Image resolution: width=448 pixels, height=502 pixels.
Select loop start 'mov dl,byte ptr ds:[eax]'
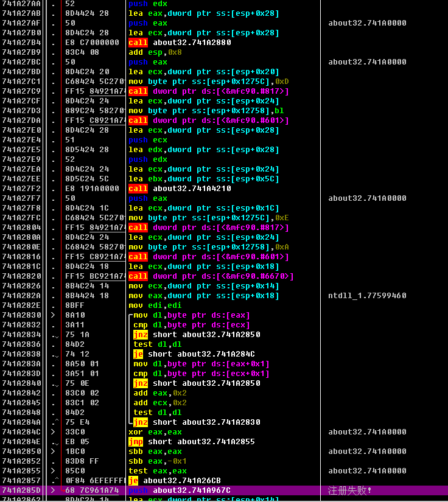pos(192,315)
